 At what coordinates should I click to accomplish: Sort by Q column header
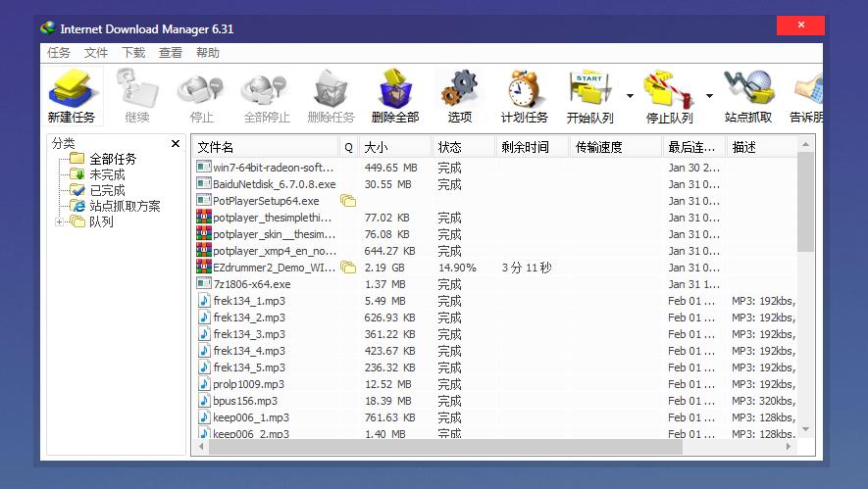[x=348, y=147]
